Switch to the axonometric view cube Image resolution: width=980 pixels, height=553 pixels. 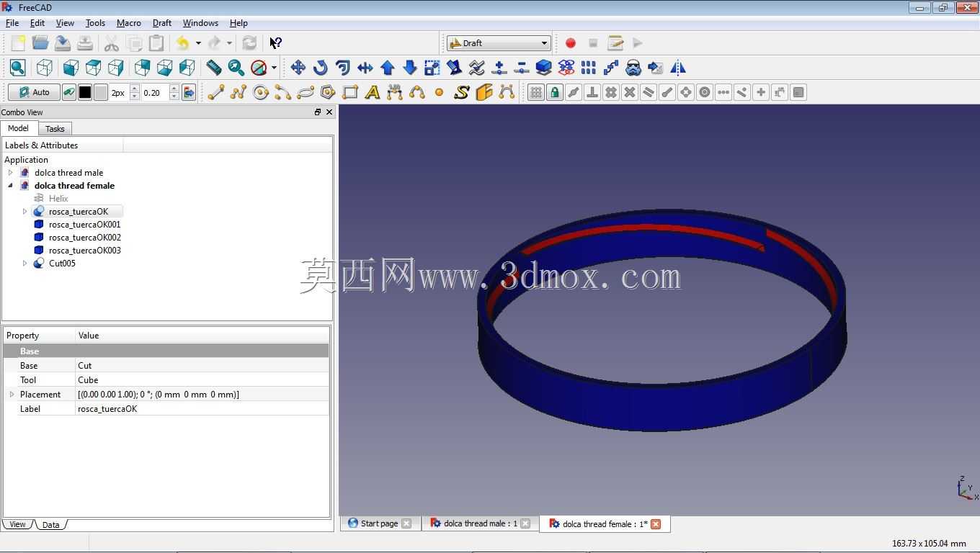coord(44,68)
